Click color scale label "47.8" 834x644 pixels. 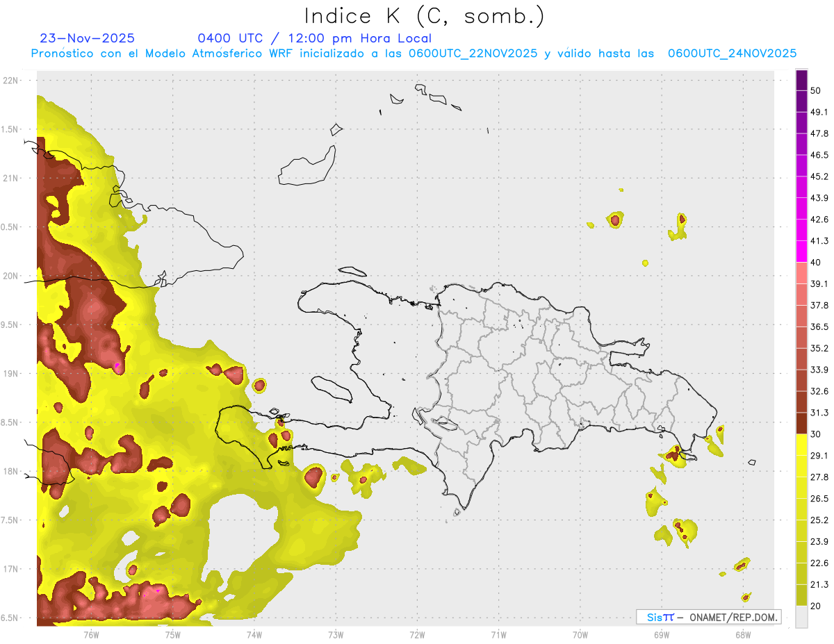(x=819, y=133)
